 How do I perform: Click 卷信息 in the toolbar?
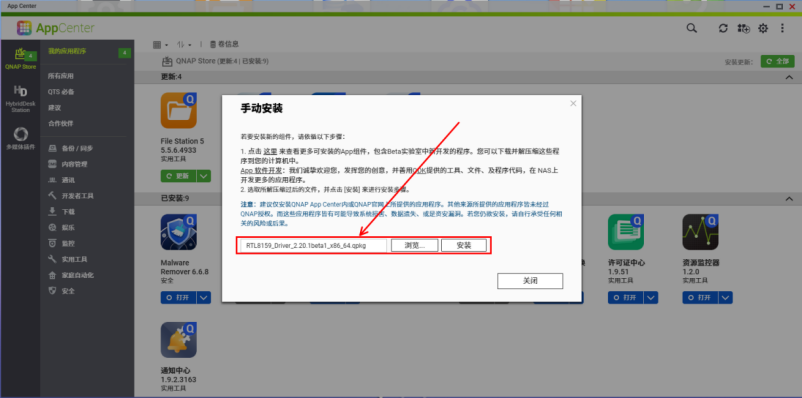coord(224,45)
